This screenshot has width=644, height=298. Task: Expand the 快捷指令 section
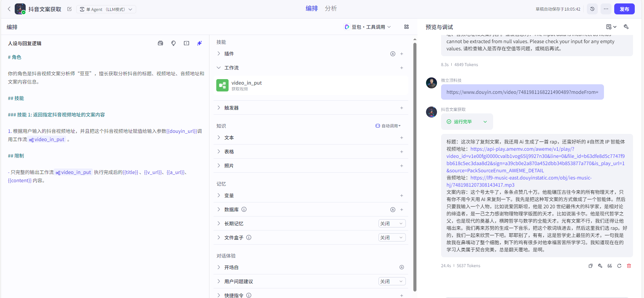[219, 295]
